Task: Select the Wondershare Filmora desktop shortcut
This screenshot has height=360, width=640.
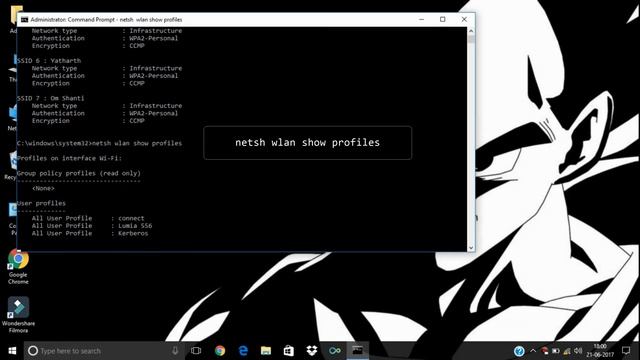Action: coord(18,315)
